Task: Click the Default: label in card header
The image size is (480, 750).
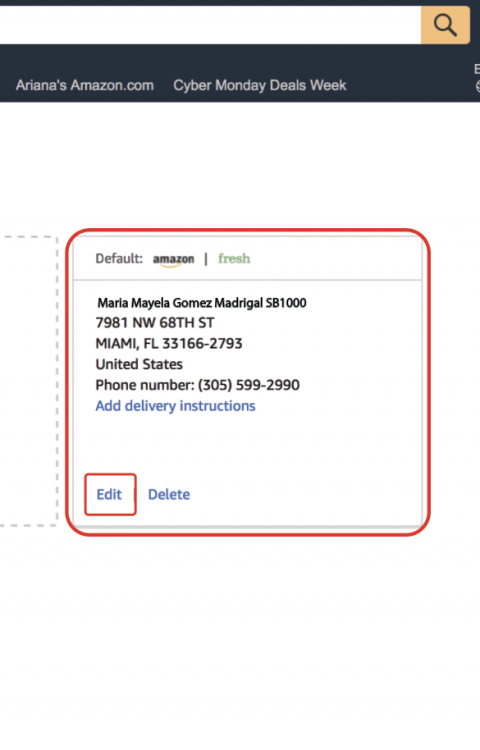Action: tap(119, 259)
